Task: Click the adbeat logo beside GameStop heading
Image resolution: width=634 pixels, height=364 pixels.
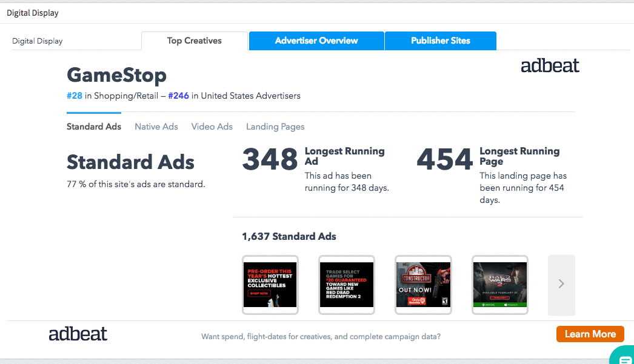Action: click(550, 66)
